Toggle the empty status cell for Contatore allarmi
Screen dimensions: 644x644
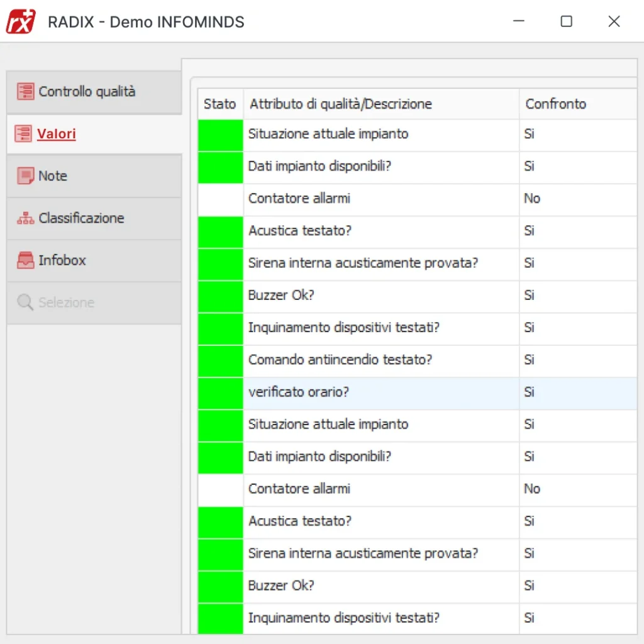click(220, 199)
